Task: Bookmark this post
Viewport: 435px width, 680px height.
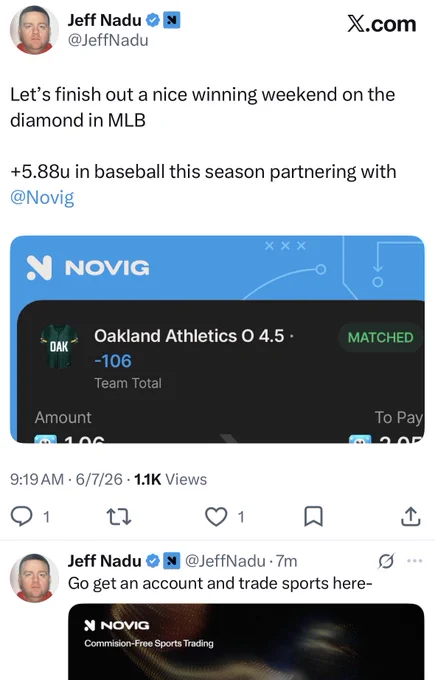Action: (x=313, y=517)
